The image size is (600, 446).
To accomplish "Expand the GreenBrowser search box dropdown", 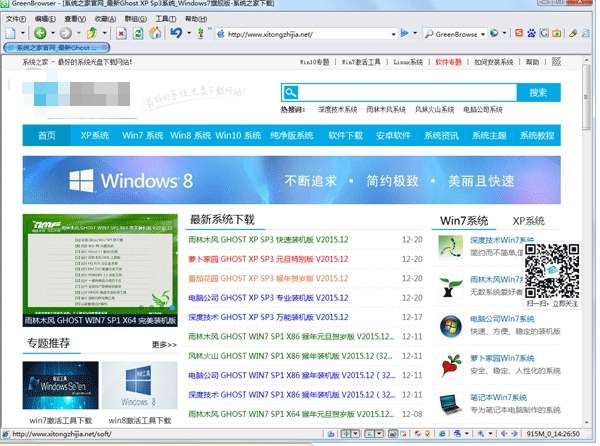I will tap(483, 34).
